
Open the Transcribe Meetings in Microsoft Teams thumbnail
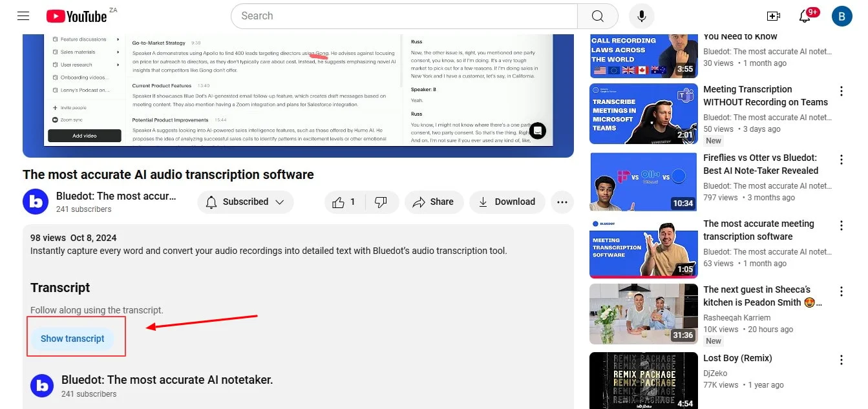(x=644, y=114)
